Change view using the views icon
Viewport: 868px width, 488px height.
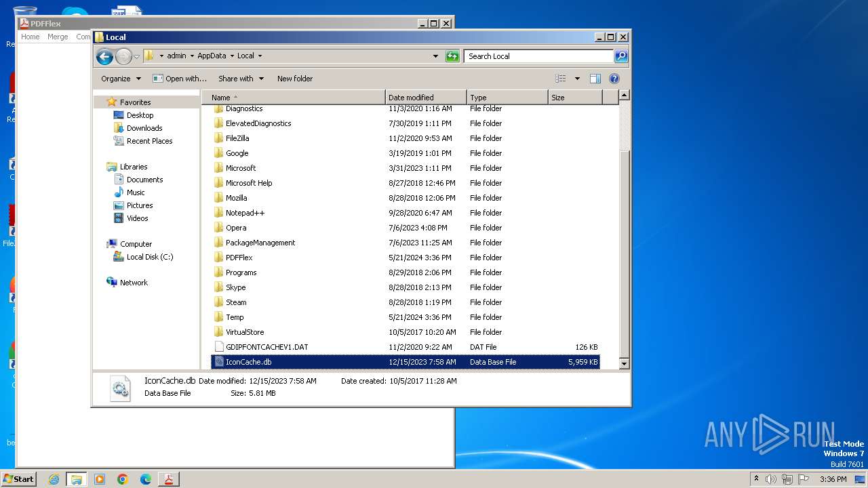(x=561, y=79)
